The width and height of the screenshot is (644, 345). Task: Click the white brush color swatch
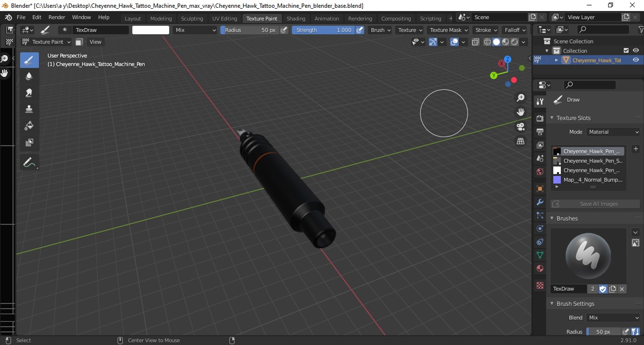(151, 30)
